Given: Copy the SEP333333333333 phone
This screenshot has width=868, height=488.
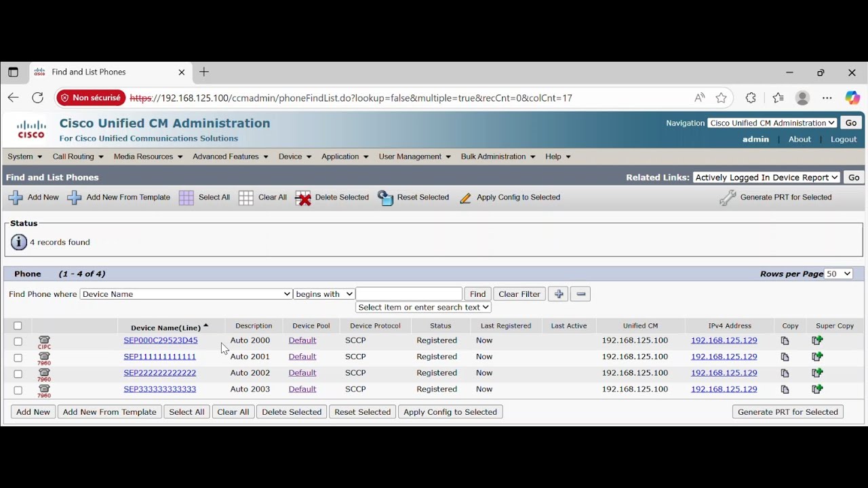Looking at the screenshot, I should (x=785, y=390).
